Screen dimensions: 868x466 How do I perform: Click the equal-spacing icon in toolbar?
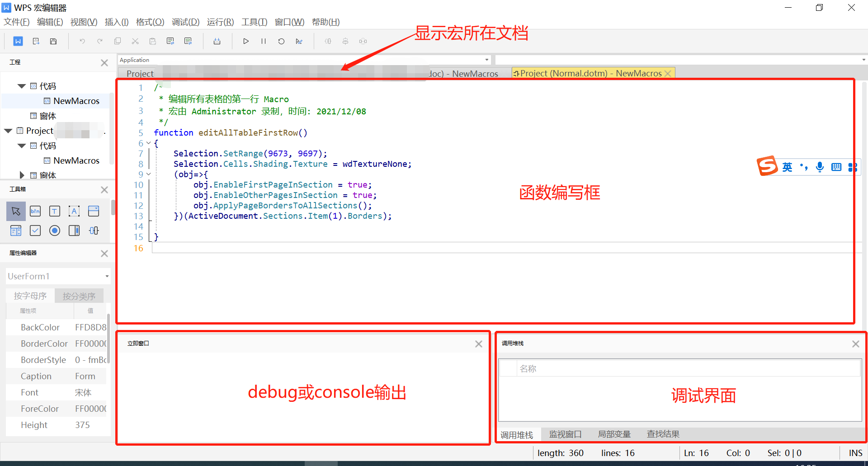tap(363, 41)
